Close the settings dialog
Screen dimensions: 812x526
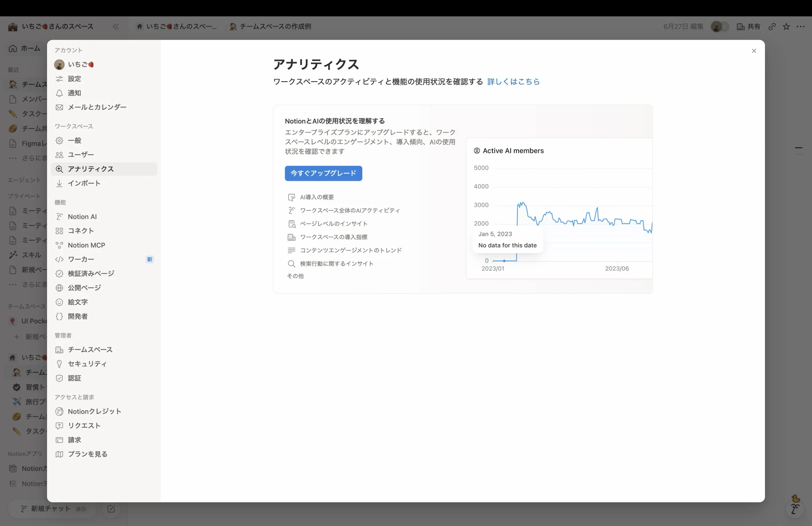[x=754, y=51]
